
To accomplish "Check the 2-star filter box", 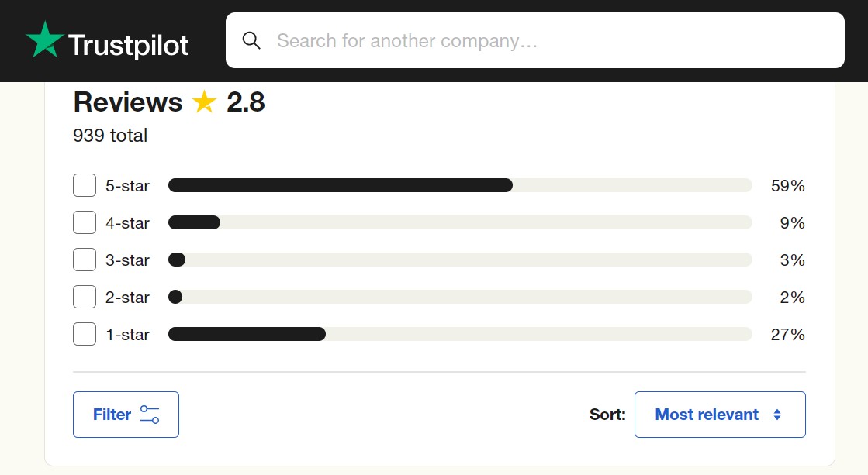I will pos(85,297).
